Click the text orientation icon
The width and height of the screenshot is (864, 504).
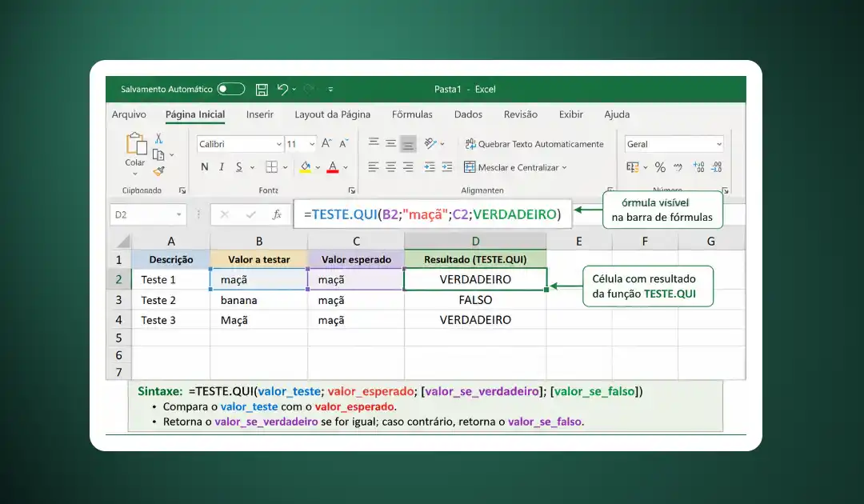pyautogui.click(x=430, y=143)
